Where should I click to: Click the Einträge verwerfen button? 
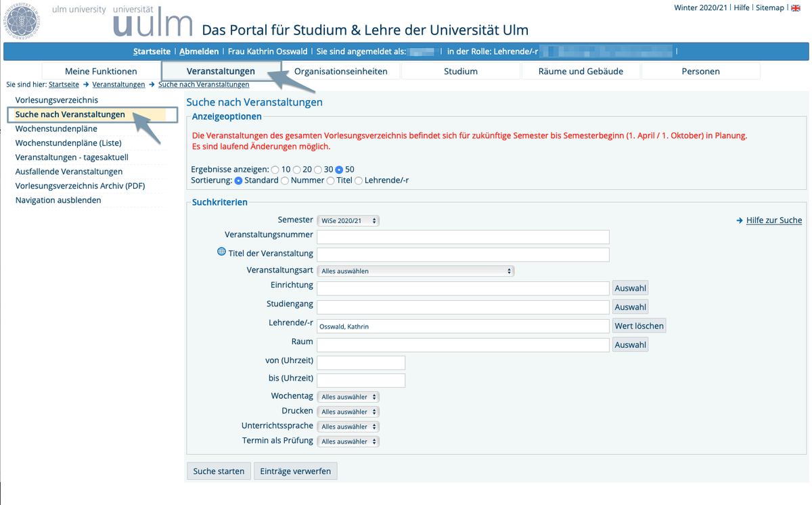click(296, 471)
